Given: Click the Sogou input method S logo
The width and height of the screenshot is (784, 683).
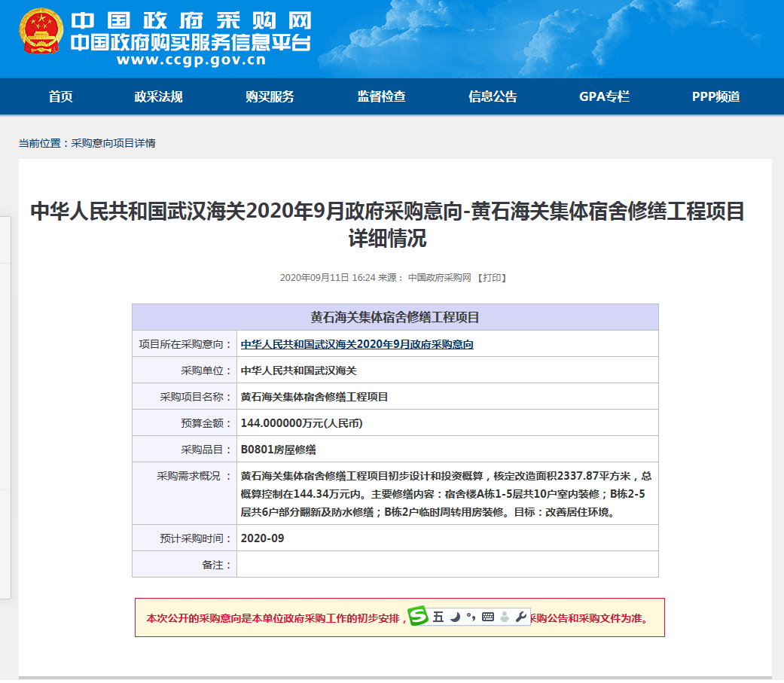Looking at the screenshot, I should (x=418, y=615).
